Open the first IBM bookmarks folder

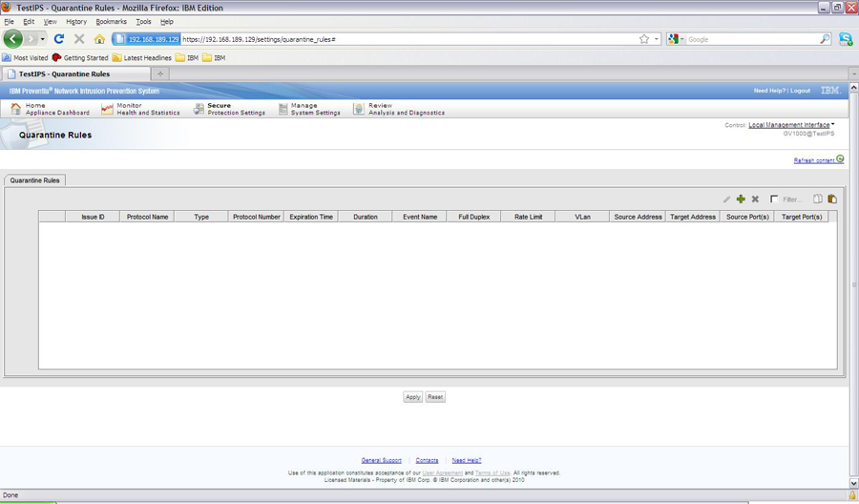coord(187,57)
